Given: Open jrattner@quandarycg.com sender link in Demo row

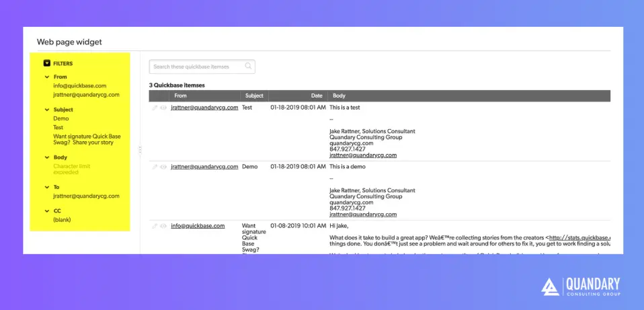Looking at the screenshot, I should pyautogui.click(x=204, y=167).
